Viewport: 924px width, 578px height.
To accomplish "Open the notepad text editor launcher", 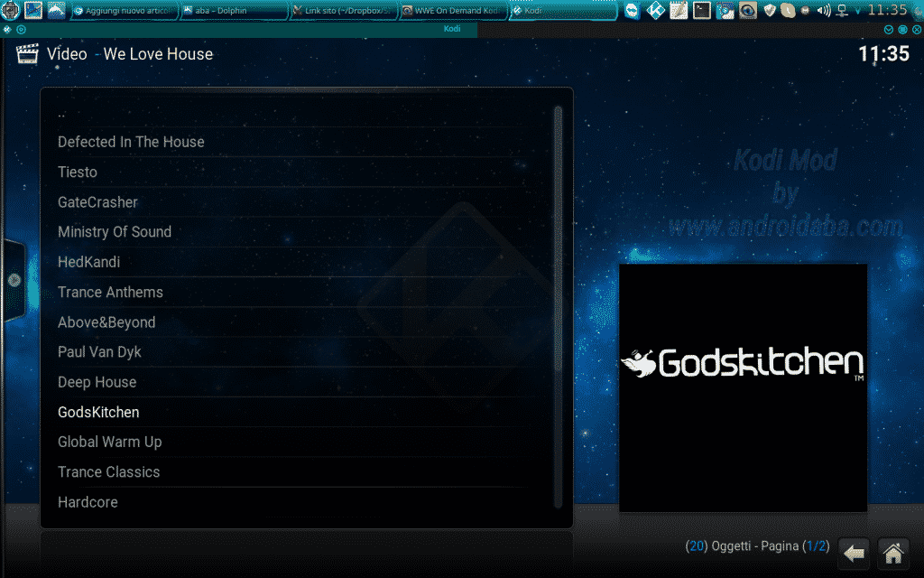I will point(679,10).
